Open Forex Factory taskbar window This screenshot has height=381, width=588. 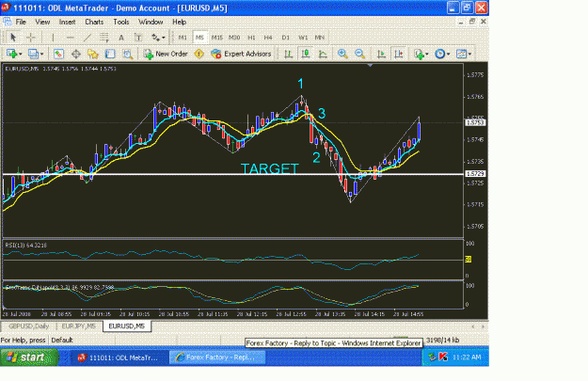coord(217,357)
